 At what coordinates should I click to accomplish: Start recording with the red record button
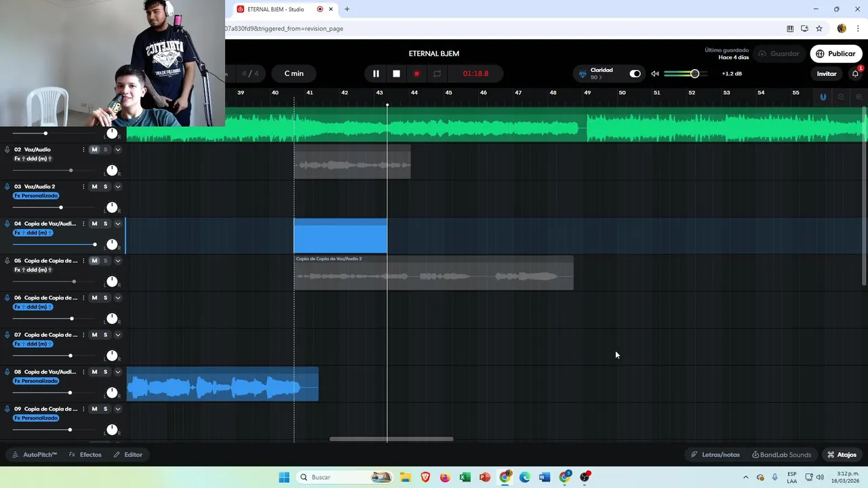tap(416, 73)
